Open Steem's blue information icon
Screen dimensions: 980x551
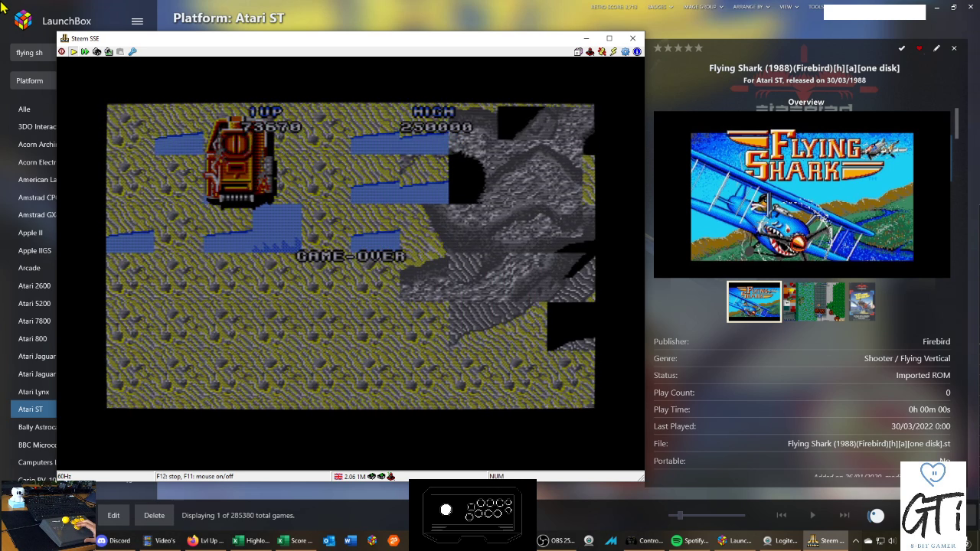tap(637, 52)
